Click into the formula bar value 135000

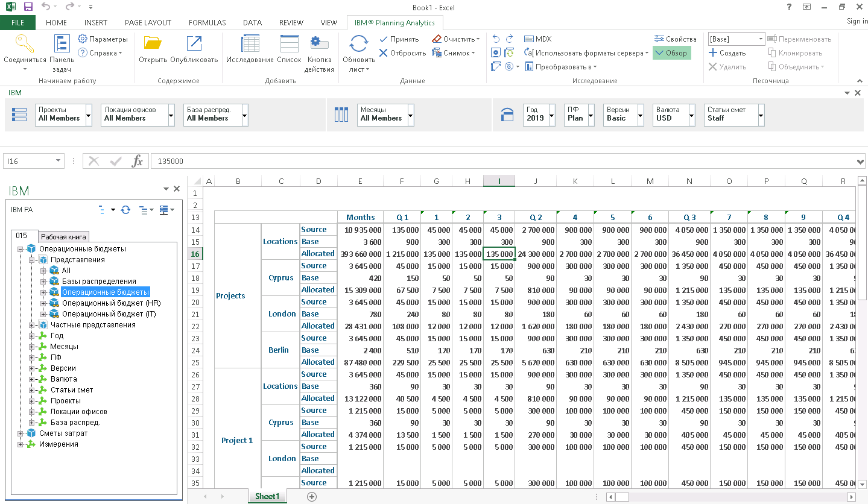point(171,161)
